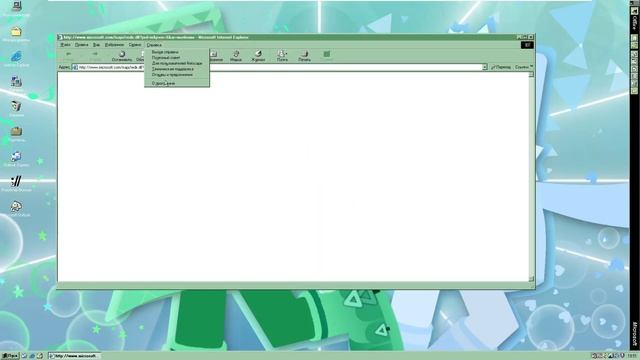
Task: Open the Вид menu
Action: pos(96,44)
